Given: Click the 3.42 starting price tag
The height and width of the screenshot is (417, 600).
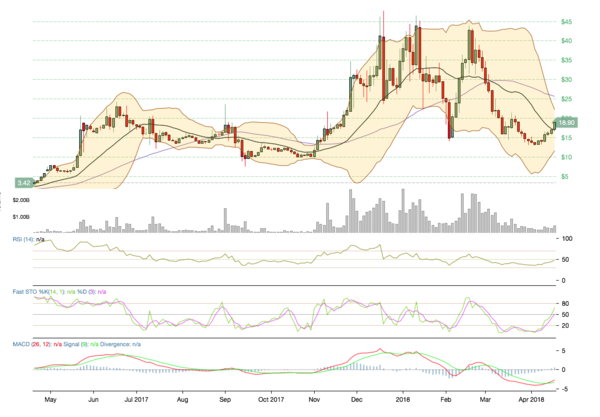Looking at the screenshot, I should pos(24,183).
